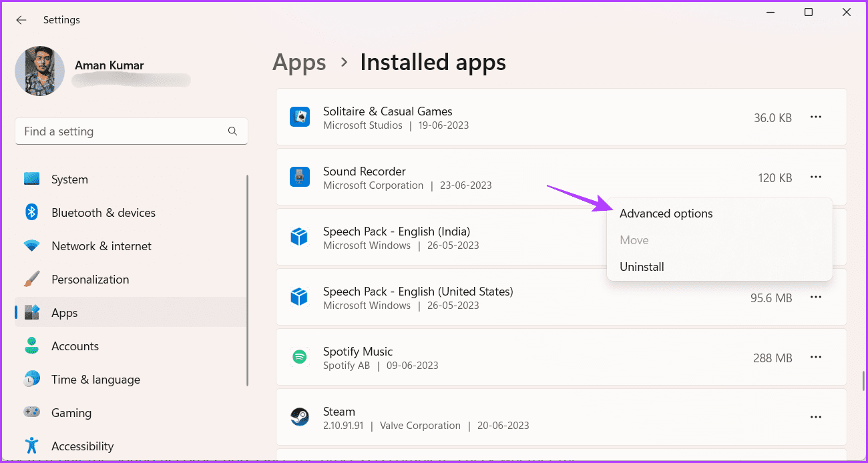Click Speech Pack - English (India) text
The height and width of the screenshot is (463, 868).
pos(397,232)
